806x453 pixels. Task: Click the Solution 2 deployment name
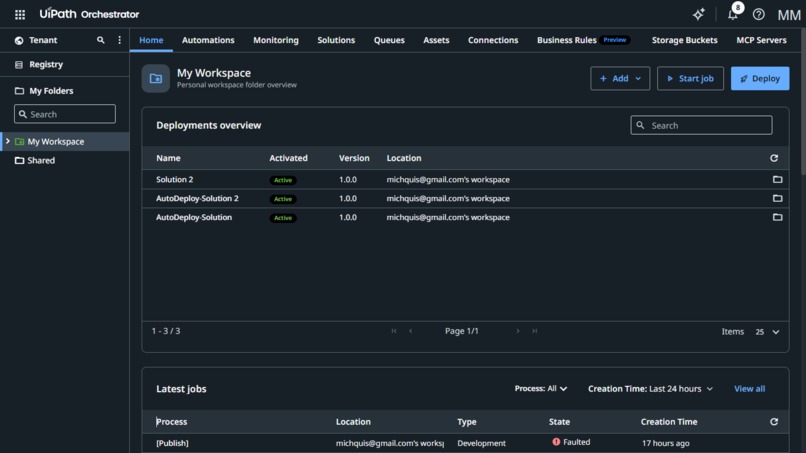pyautogui.click(x=175, y=179)
